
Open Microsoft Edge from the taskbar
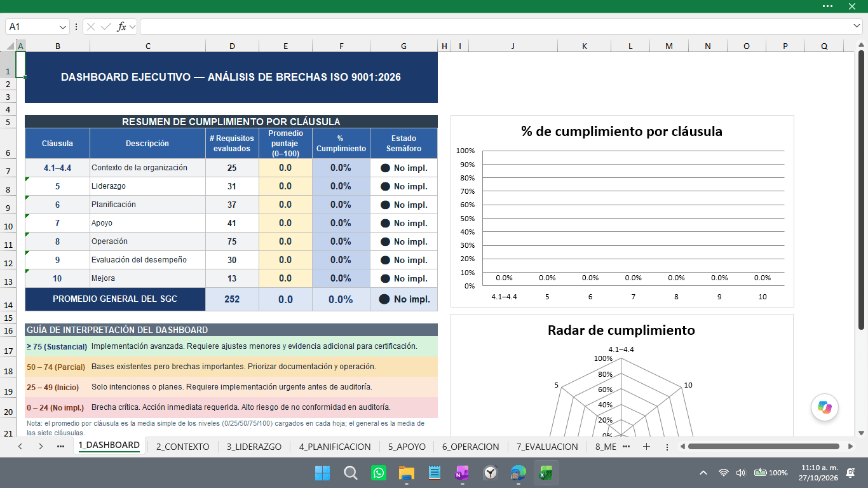coord(518,473)
